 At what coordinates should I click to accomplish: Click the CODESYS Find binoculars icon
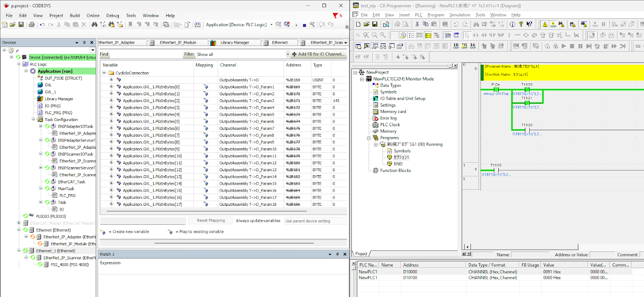click(94, 25)
